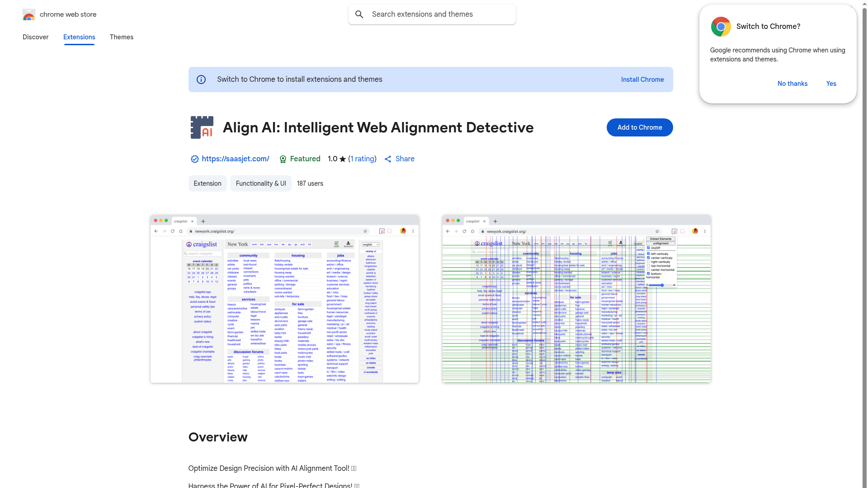
Task: Open the 1 rating link
Action: pyautogui.click(x=362, y=159)
